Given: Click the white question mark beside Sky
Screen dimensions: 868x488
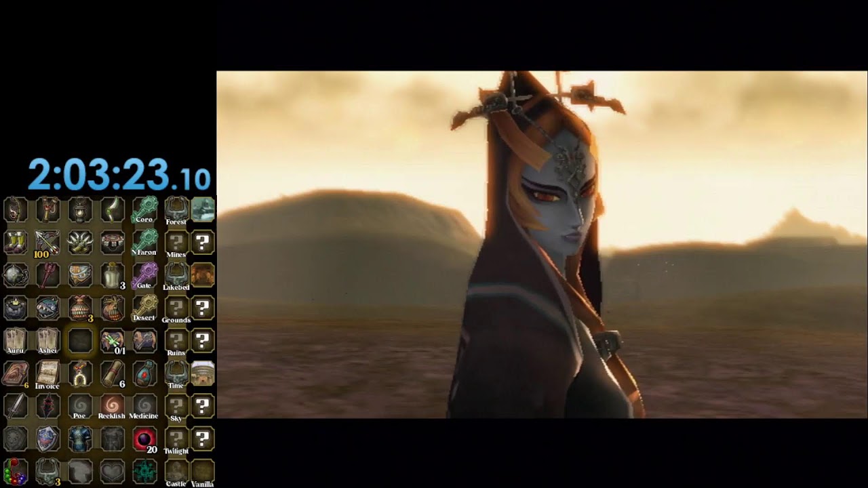Looking at the screenshot, I should coord(202,405).
